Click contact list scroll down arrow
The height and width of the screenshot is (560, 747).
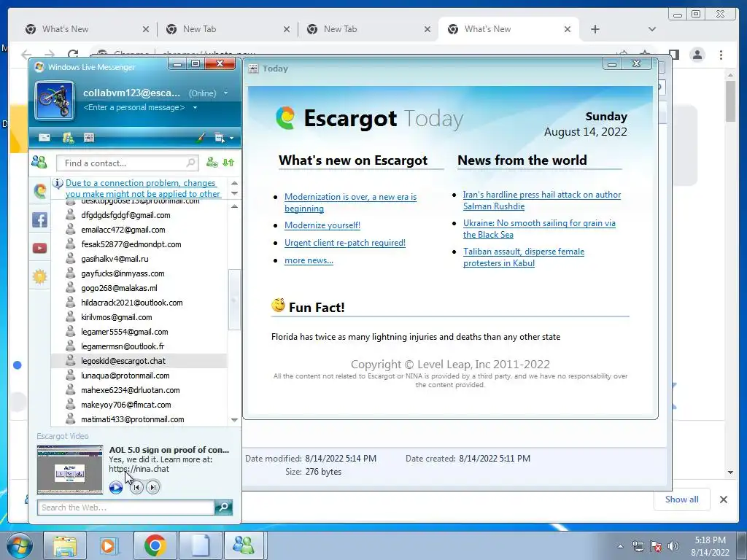(234, 420)
